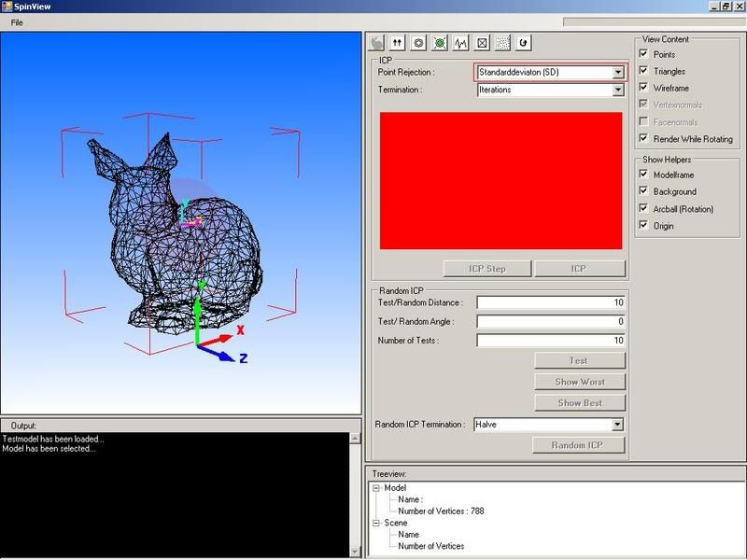The image size is (747, 560).
Task: Click the Test/Random Angle input field
Action: point(551,321)
